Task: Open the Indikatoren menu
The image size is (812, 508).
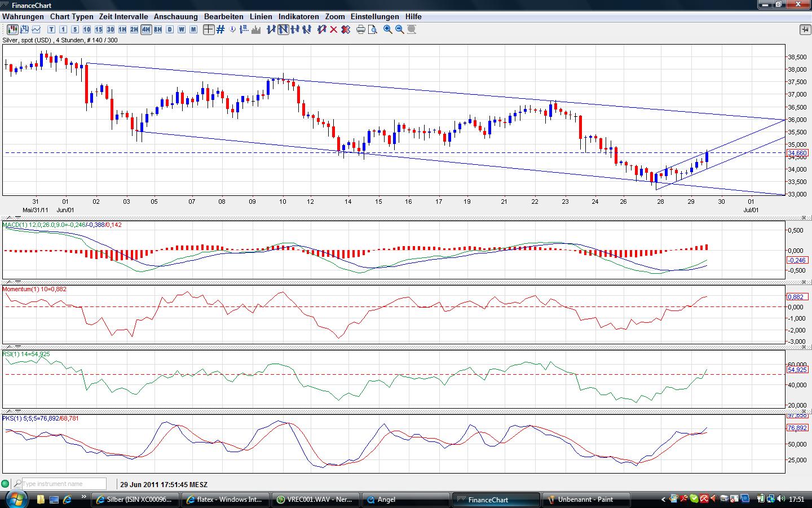Action: (298, 16)
